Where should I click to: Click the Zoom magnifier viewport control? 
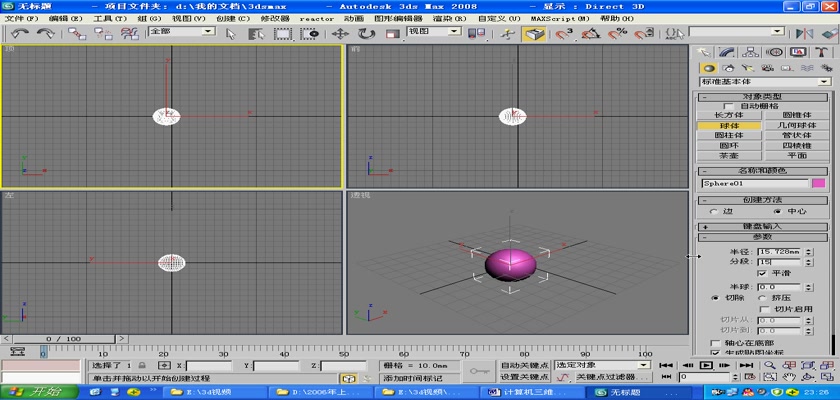point(770,365)
